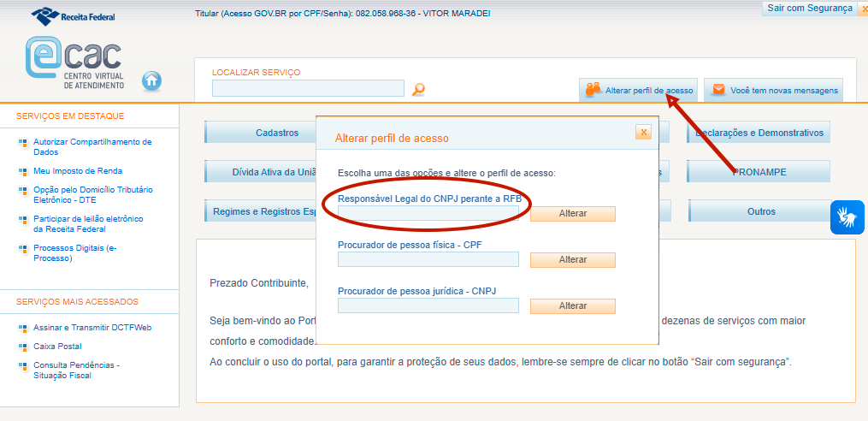Click the Responsável Legal do CNPJ input field
Viewport: 868px width, 421px height.
428,213
